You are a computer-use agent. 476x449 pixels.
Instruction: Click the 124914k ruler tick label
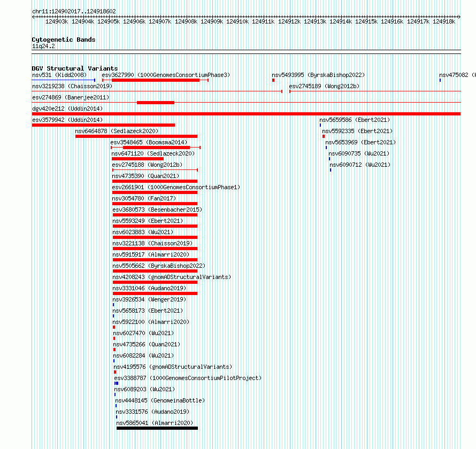point(341,21)
